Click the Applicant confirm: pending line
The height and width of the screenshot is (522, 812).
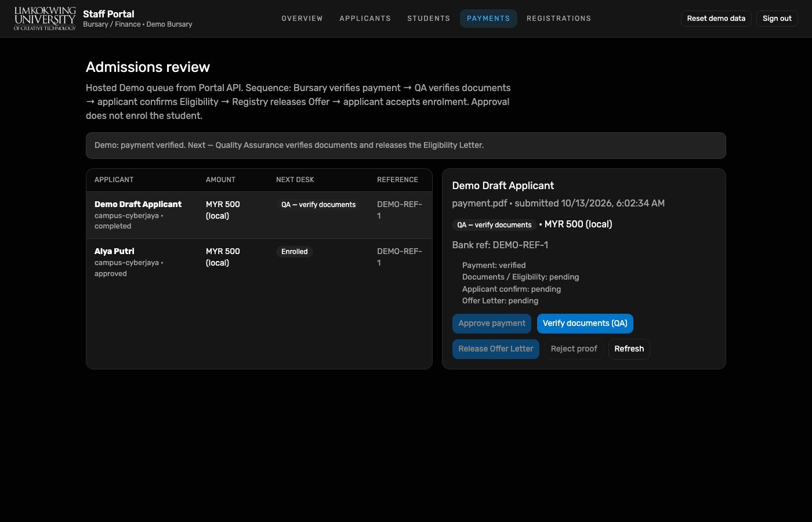(512, 289)
